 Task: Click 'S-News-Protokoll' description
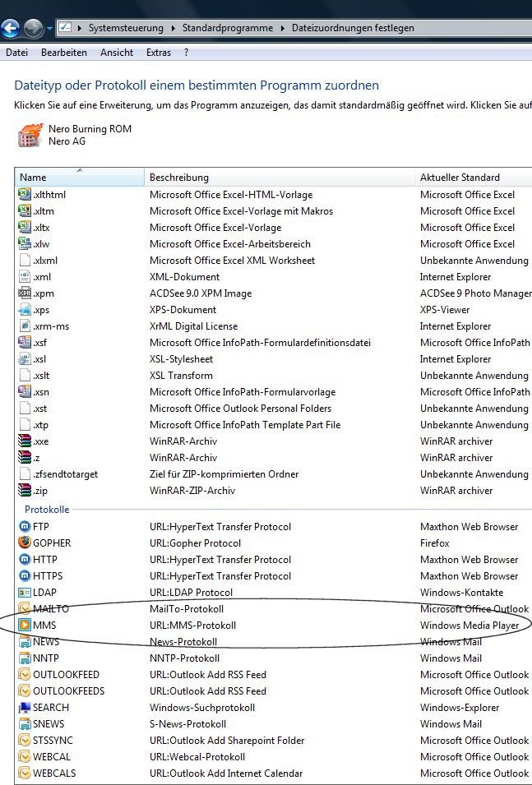(x=187, y=724)
